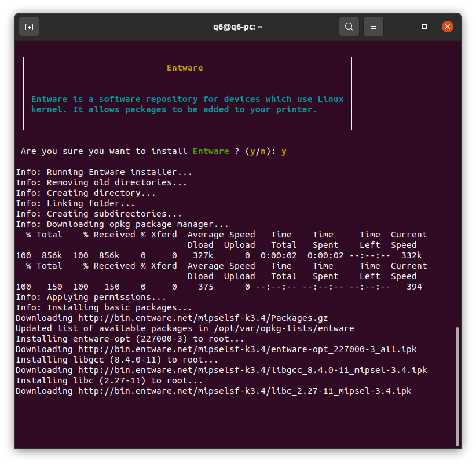Click the libc_2.27-11 ipk URL

pyautogui.click(x=245, y=391)
